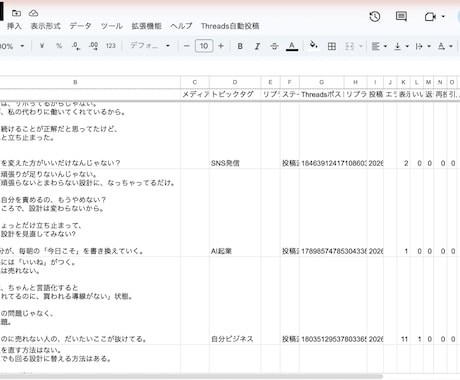Apply percent number format
The height and width of the screenshot is (380, 460).
(59, 46)
